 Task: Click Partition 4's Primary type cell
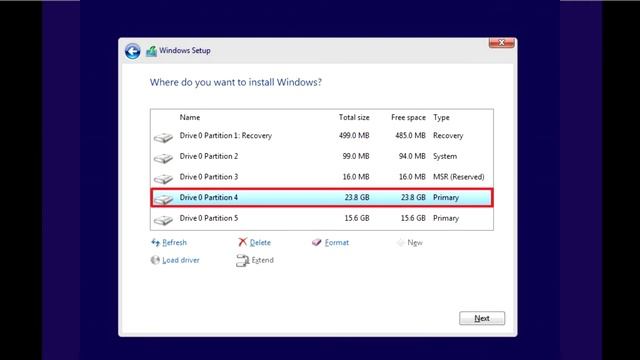pyautogui.click(x=446, y=198)
